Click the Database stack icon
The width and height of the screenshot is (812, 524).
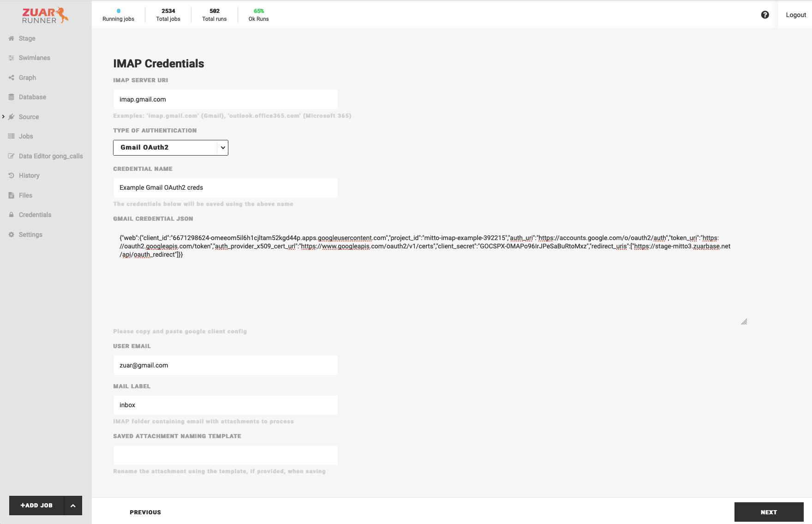coord(11,97)
